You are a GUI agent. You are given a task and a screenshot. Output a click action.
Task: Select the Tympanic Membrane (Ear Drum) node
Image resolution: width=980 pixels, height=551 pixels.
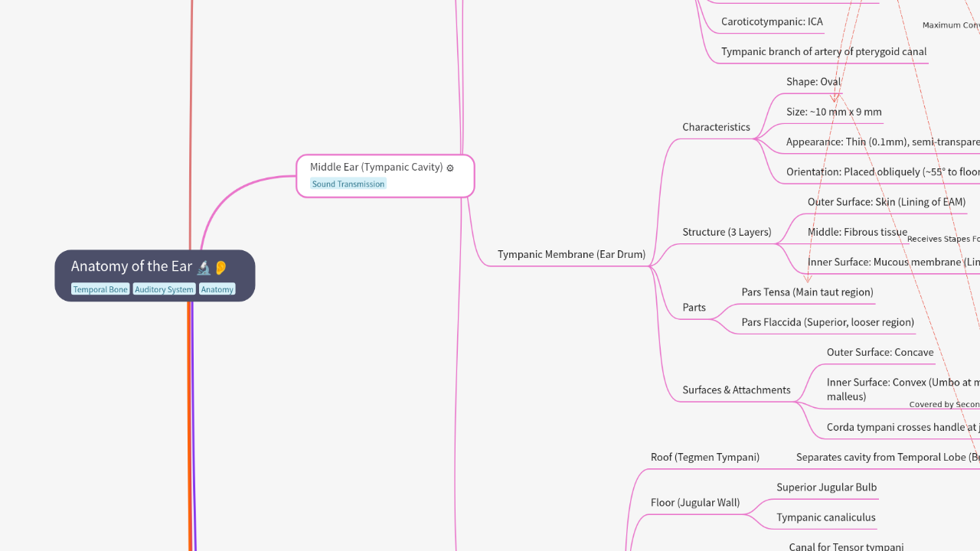click(x=571, y=254)
